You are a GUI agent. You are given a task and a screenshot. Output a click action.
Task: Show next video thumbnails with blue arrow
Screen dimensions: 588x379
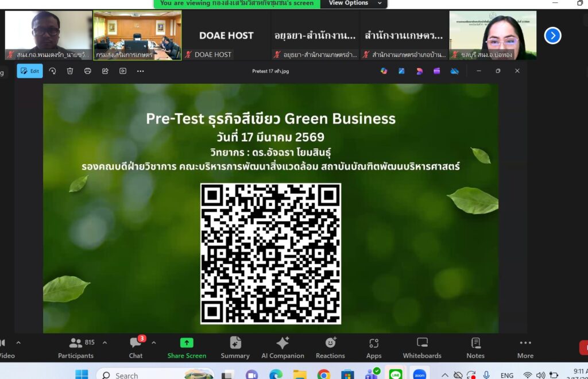(x=552, y=36)
